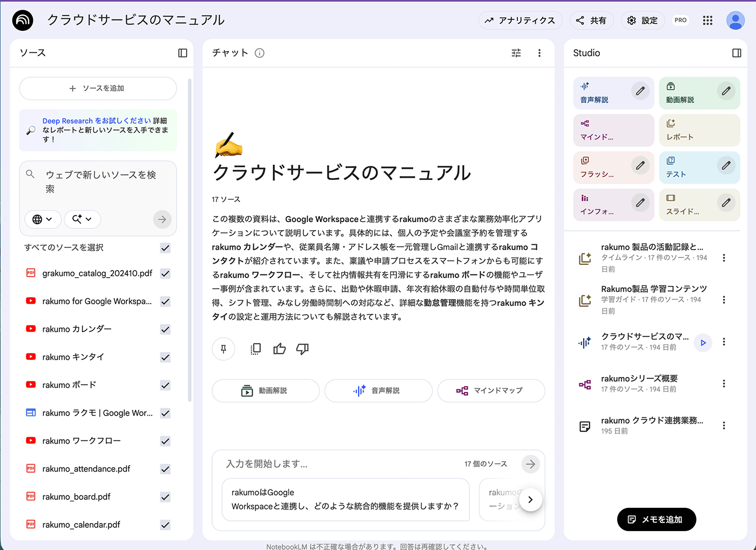Collapse the Studio panel
Image resolution: width=756 pixels, height=550 pixels.
tap(737, 52)
